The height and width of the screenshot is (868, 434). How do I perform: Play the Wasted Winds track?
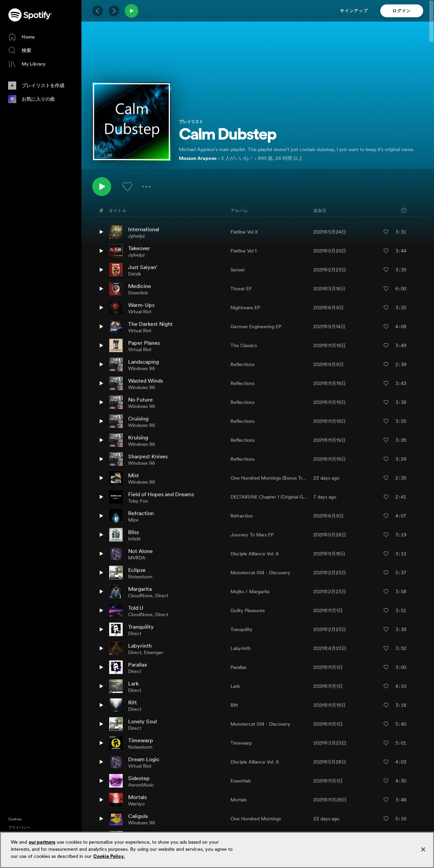[x=101, y=383]
